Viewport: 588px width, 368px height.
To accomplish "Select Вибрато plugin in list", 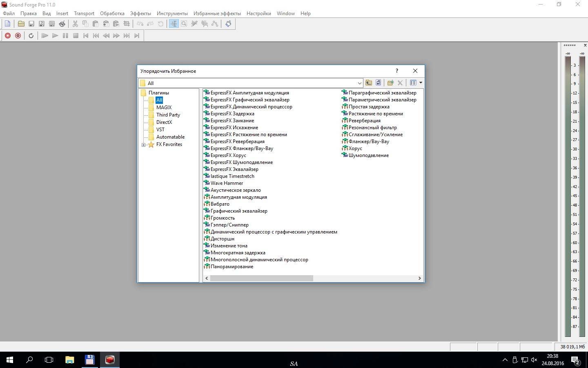I will pyautogui.click(x=220, y=204).
